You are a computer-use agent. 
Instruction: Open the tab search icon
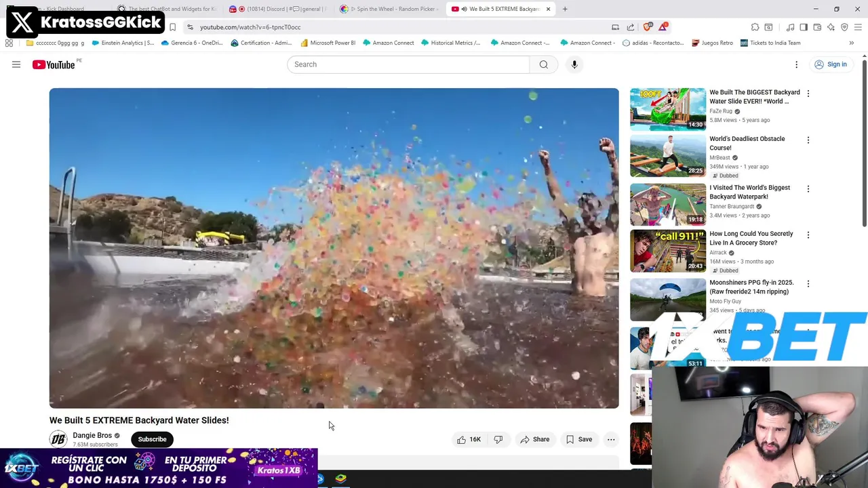tap(768, 27)
